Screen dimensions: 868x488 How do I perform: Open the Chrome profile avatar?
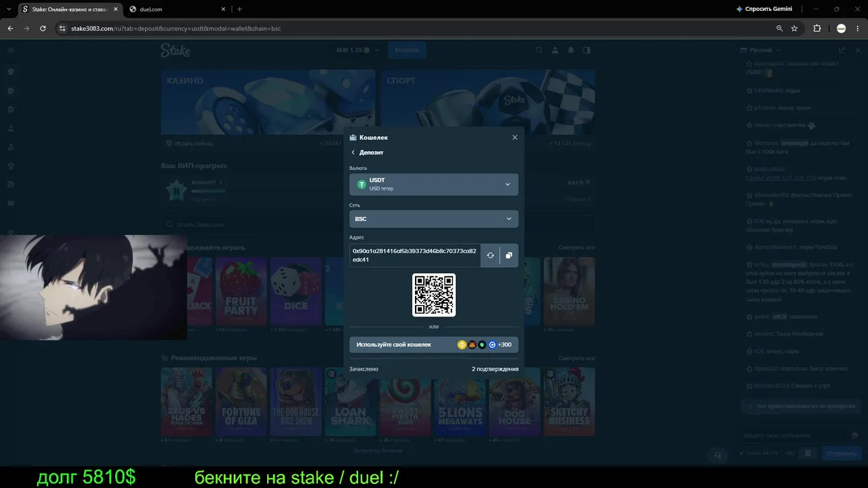pyautogui.click(x=842, y=28)
